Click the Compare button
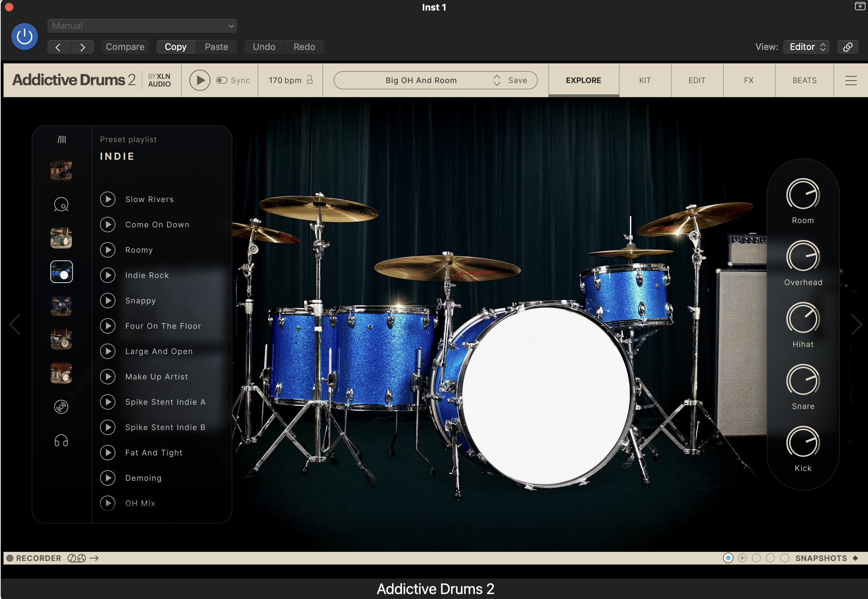 (125, 47)
